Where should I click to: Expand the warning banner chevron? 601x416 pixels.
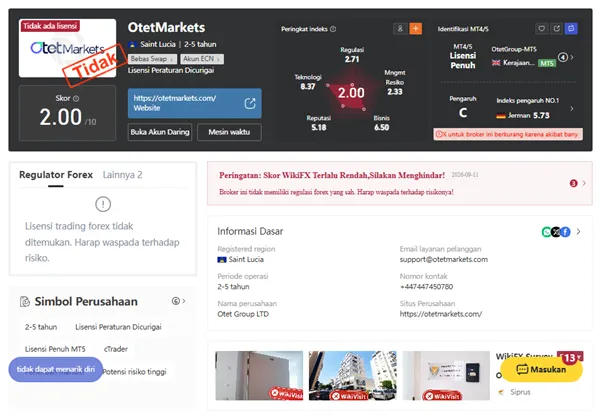tap(584, 183)
